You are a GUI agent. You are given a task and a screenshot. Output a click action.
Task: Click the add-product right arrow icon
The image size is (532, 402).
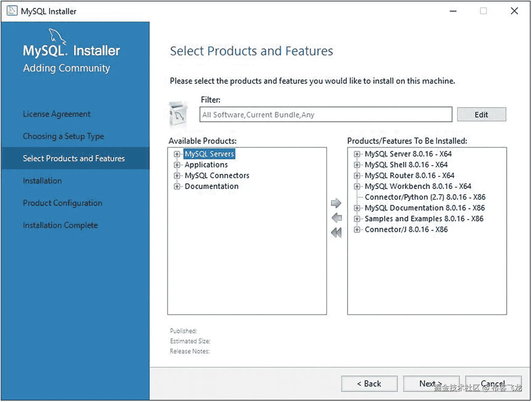(336, 203)
